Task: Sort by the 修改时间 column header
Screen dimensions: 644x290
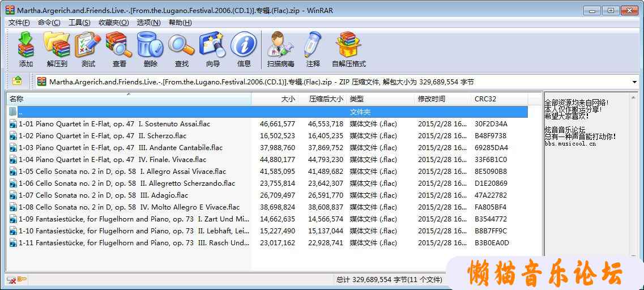Action: pos(443,99)
